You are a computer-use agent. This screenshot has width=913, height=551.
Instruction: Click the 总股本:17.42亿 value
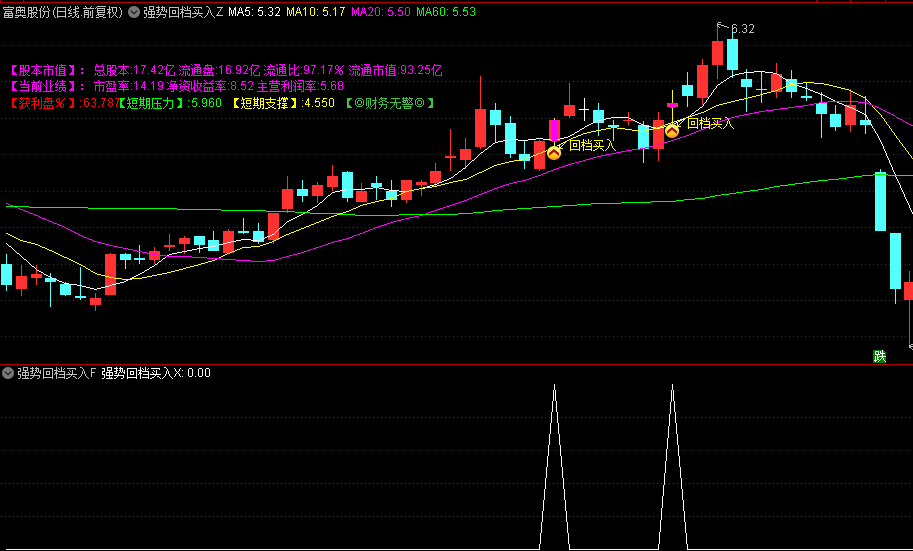[135, 71]
